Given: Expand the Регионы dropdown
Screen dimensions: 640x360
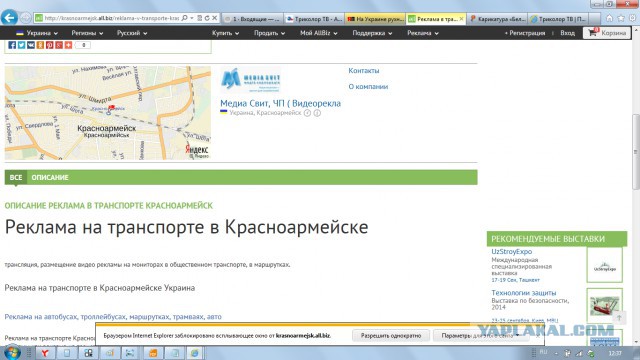Looking at the screenshot, I should click(x=87, y=33).
